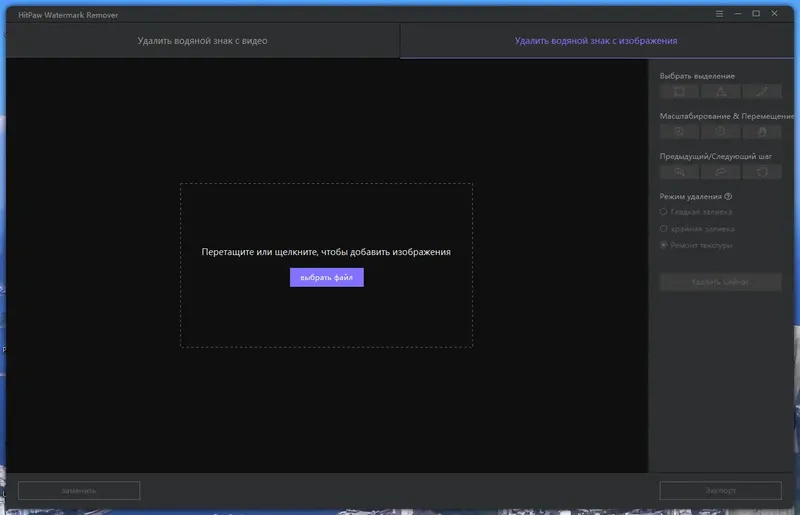The image size is (800, 515).
Task: Close the HitPaw Watermark Remover window
Action: pos(774,14)
